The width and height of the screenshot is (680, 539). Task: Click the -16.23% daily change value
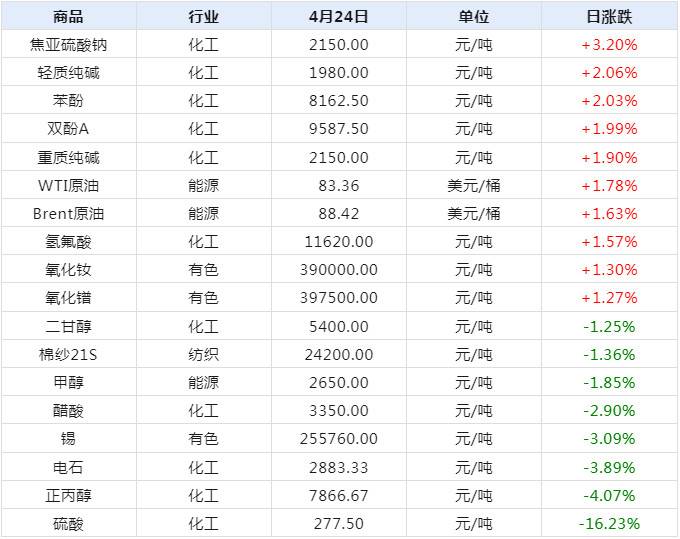[x=609, y=523]
